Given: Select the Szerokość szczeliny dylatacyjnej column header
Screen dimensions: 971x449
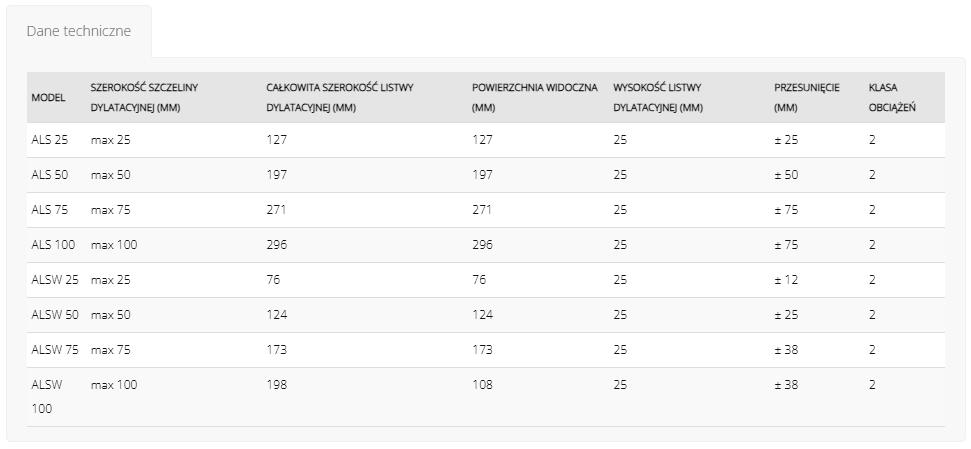Looking at the screenshot, I should click(144, 98).
